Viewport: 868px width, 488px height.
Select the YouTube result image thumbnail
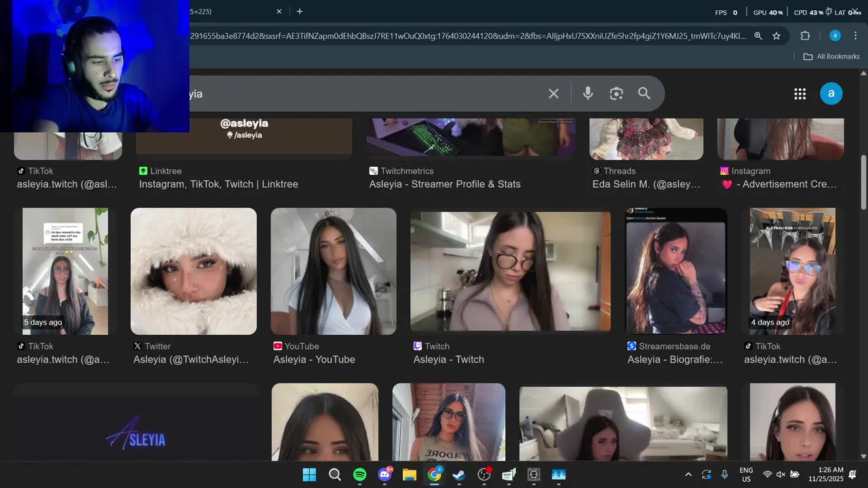(333, 271)
